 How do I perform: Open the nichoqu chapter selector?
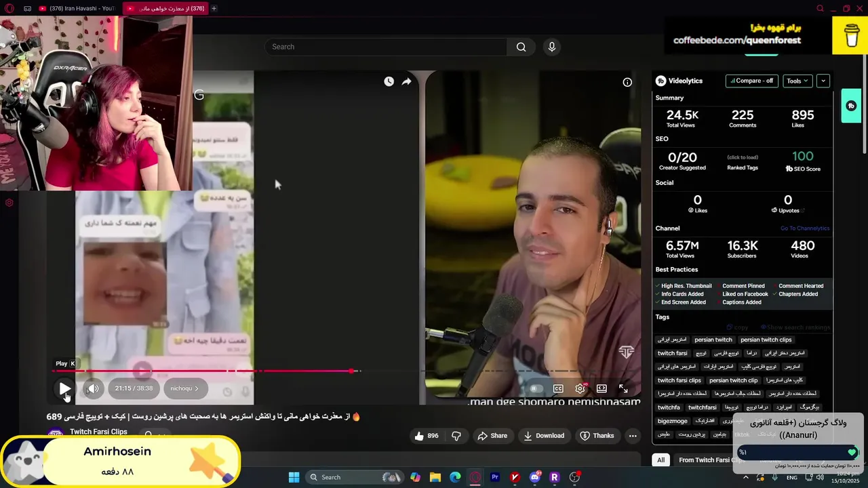coord(184,388)
